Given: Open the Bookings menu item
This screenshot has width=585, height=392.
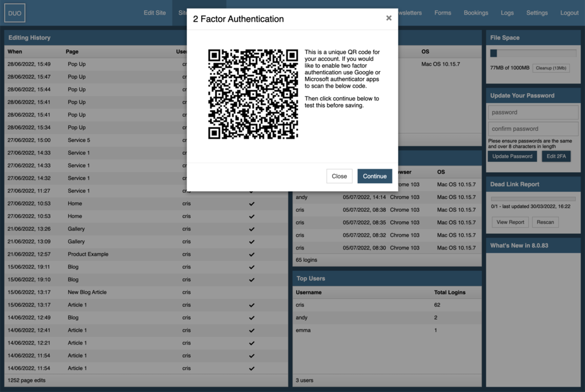Looking at the screenshot, I should (x=476, y=13).
